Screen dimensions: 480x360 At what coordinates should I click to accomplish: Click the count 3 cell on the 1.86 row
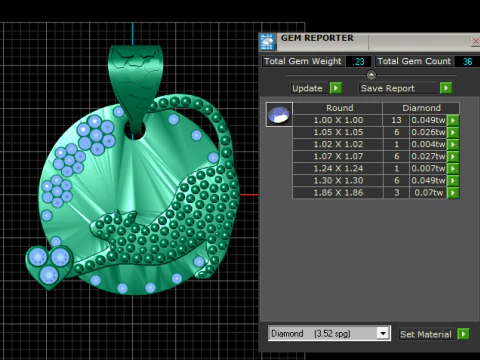(396, 193)
